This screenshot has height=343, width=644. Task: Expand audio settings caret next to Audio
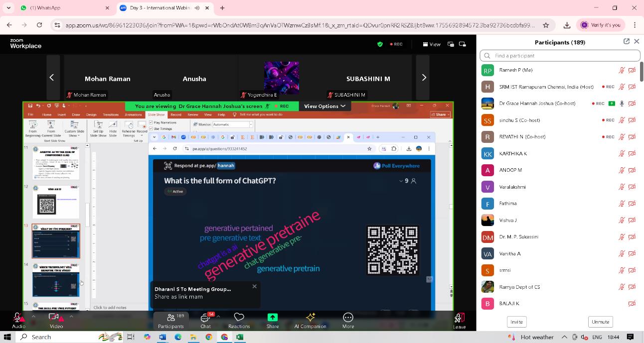point(33,316)
